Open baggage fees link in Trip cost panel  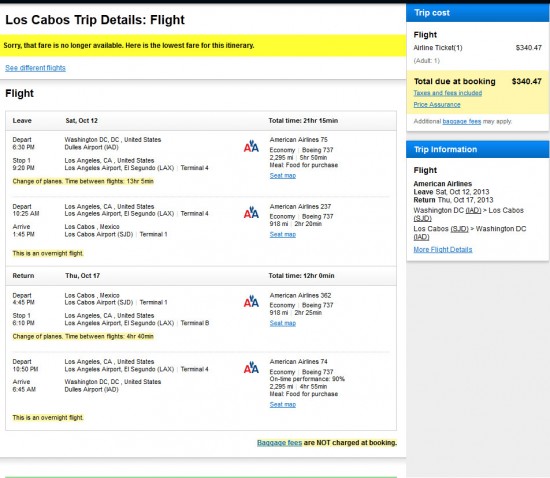pyautogui.click(x=462, y=121)
